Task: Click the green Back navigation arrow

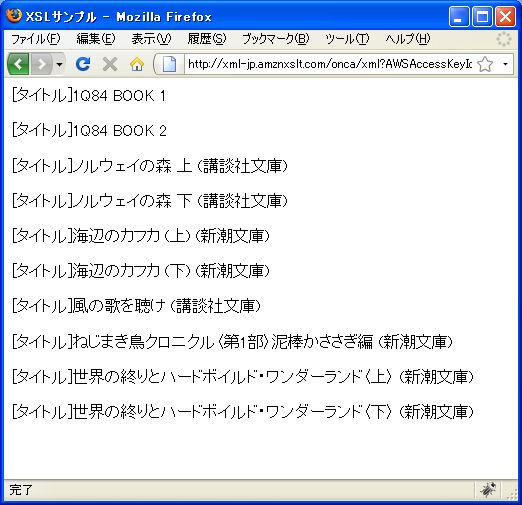Action: point(18,64)
